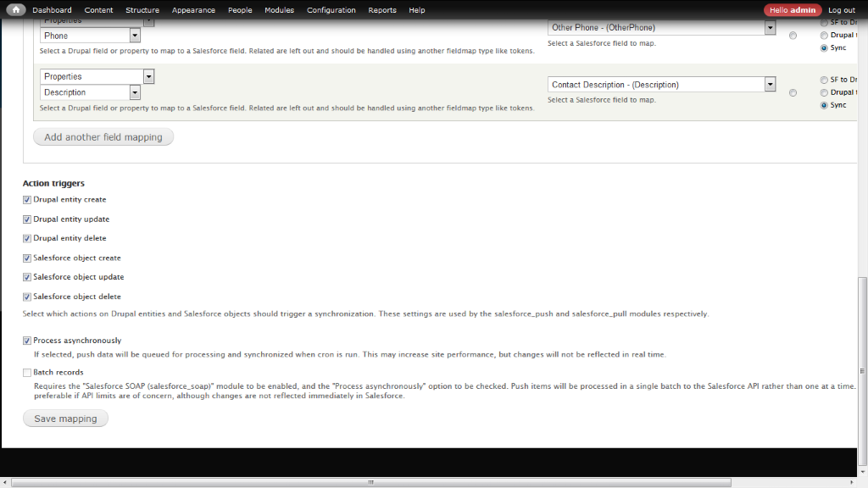Toggle Salesforce object delete checkbox
Screen dimensions: 868x488
26,297
